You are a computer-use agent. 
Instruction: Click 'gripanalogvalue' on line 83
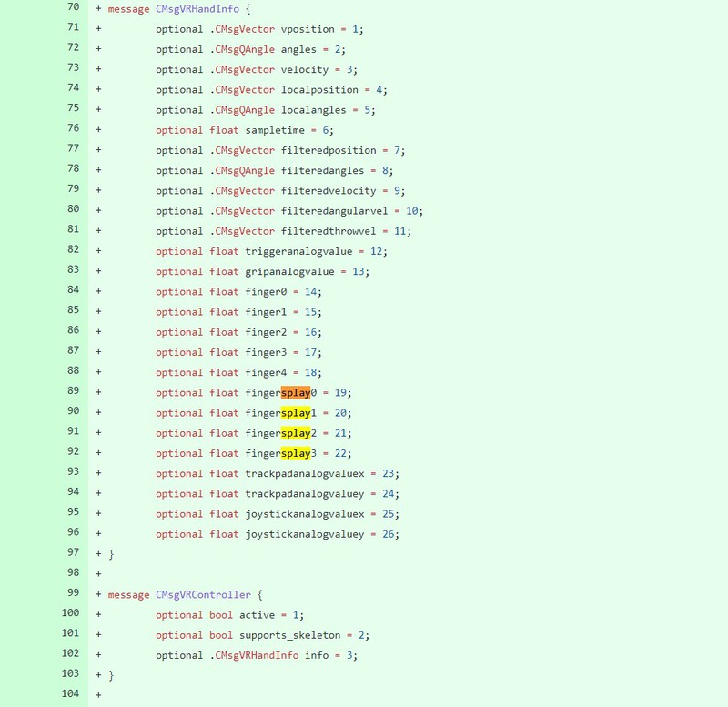tap(289, 271)
